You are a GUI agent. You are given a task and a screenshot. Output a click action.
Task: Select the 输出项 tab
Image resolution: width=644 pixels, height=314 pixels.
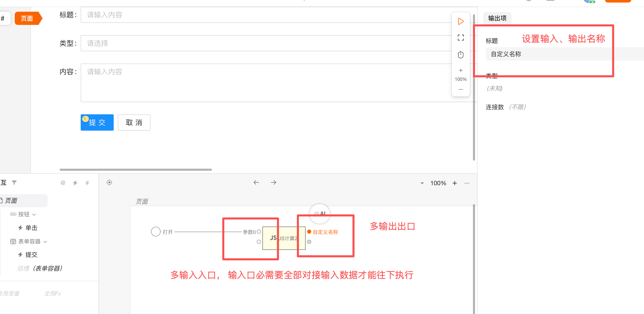click(497, 18)
